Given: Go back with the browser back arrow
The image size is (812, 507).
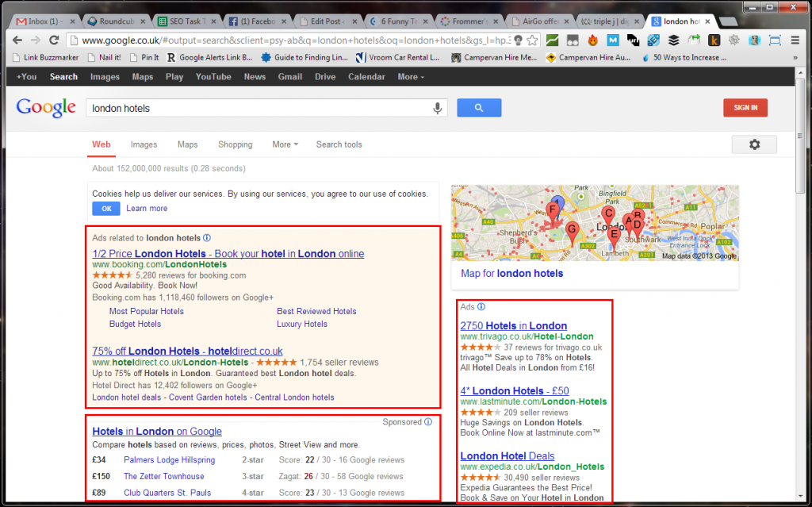Looking at the screenshot, I should (x=17, y=40).
